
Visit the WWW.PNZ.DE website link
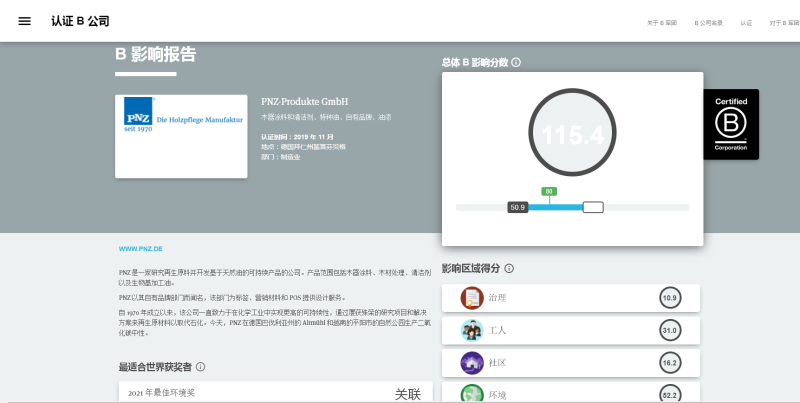click(x=141, y=247)
